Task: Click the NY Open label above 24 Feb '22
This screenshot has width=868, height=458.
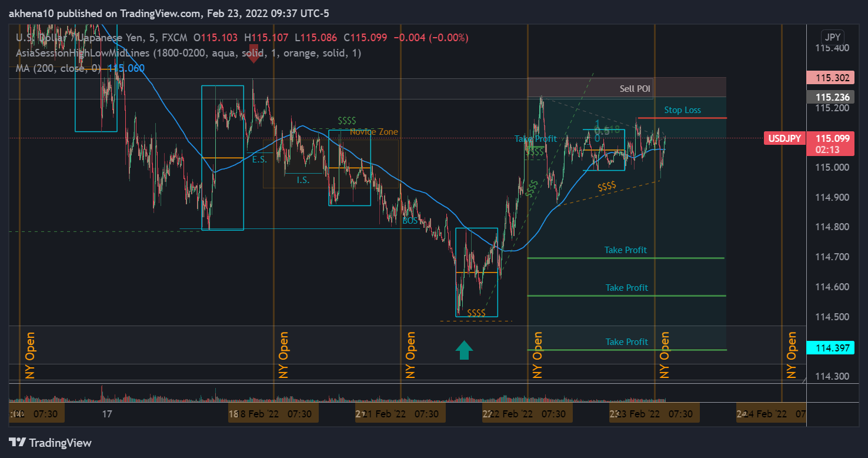Action: 792,355
